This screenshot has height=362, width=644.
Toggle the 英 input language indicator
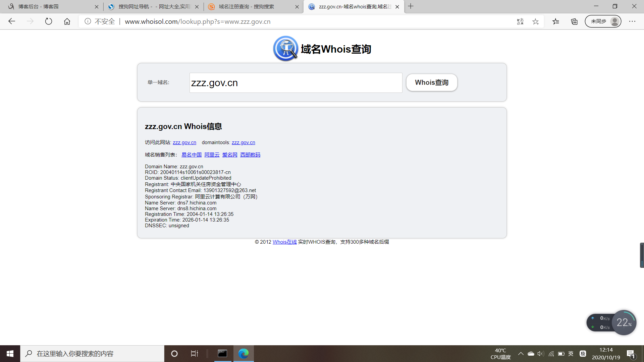coord(571,354)
